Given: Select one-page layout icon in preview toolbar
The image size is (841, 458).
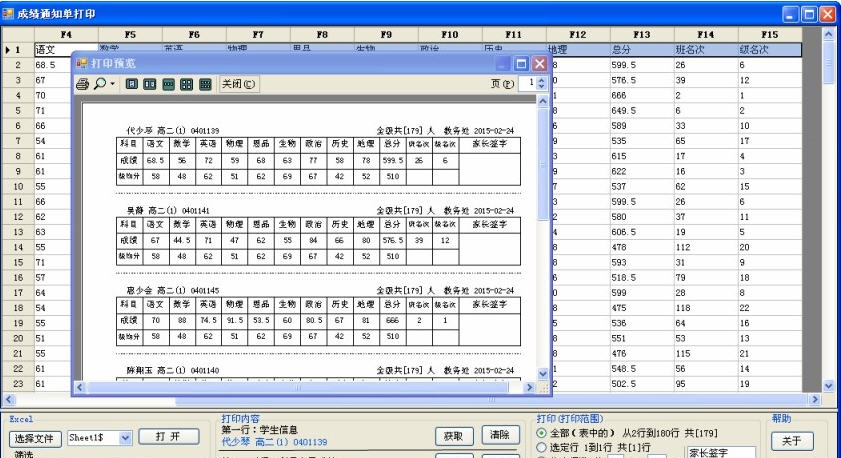Looking at the screenshot, I should [x=132, y=84].
